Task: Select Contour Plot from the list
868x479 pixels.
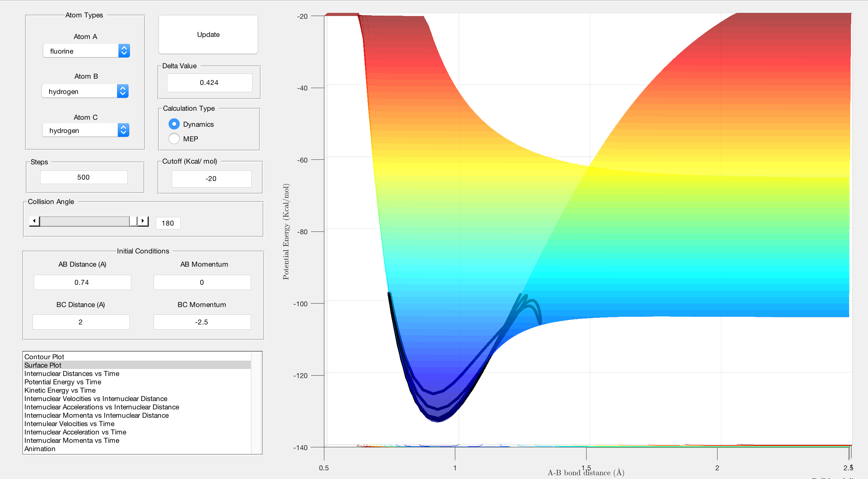Action: tap(44, 356)
